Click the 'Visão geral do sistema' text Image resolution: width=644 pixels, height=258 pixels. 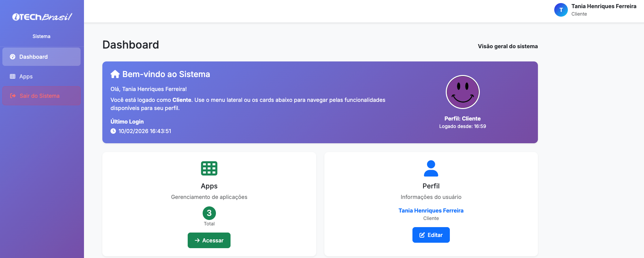(x=508, y=46)
